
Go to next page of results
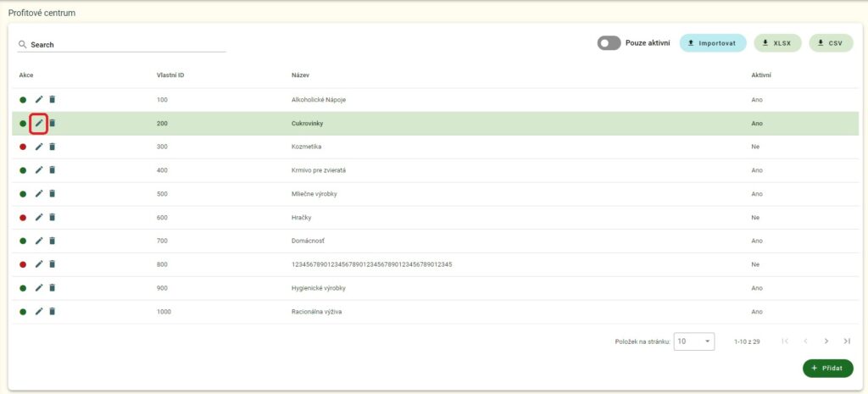(826, 341)
